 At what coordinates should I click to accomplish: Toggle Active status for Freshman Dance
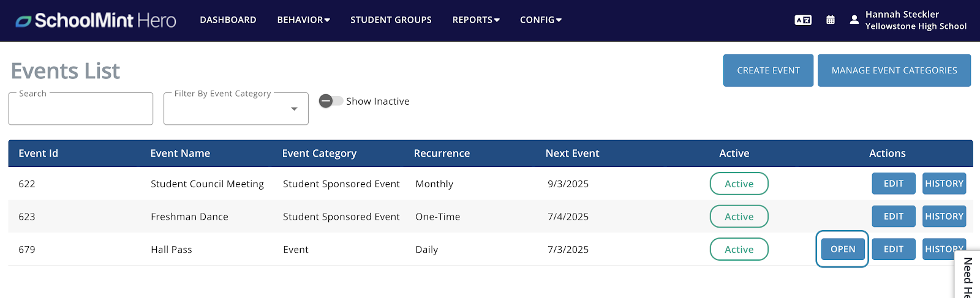[x=739, y=217]
